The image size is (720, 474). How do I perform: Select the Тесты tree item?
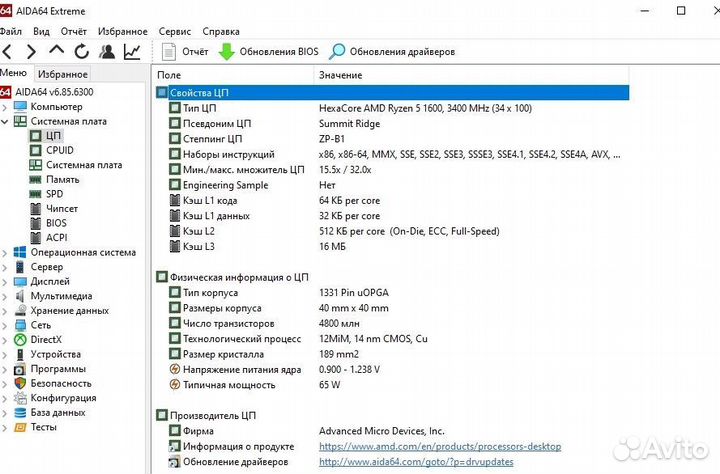click(36, 427)
